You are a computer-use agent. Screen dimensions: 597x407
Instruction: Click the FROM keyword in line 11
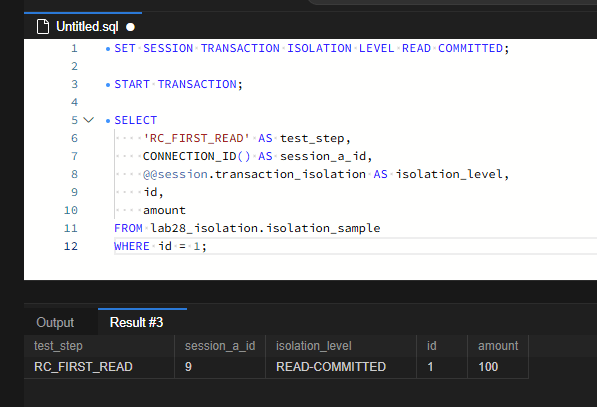click(x=128, y=228)
